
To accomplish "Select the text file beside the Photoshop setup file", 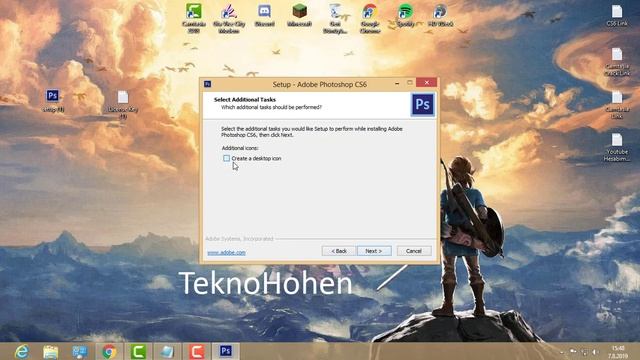I will tap(123, 104).
